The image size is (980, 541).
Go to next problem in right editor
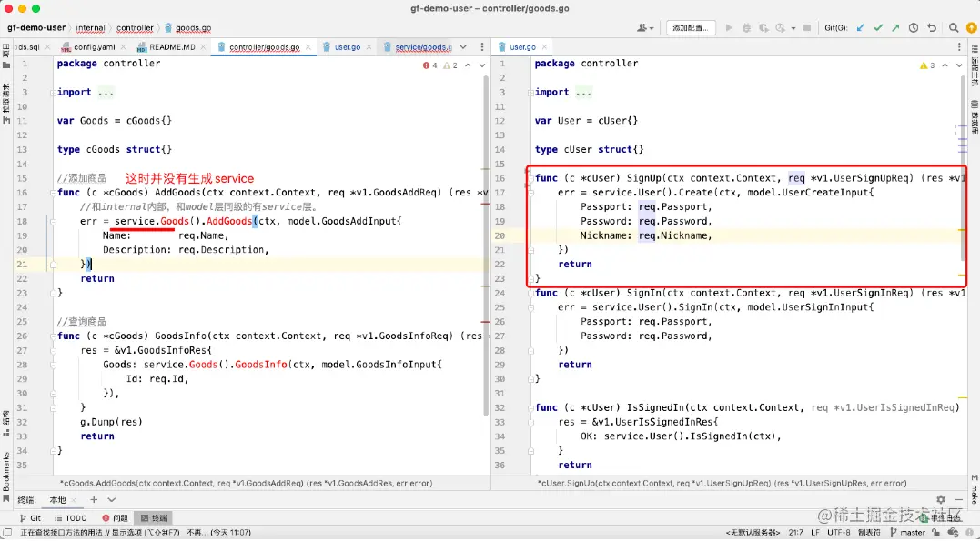pyautogui.click(x=959, y=65)
